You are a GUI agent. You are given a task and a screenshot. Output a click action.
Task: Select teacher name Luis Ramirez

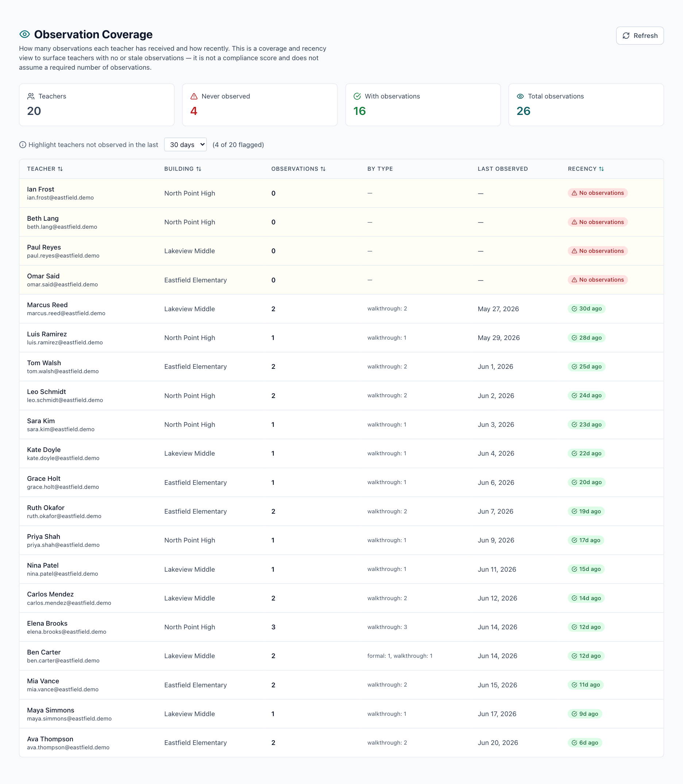click(47, 334)
